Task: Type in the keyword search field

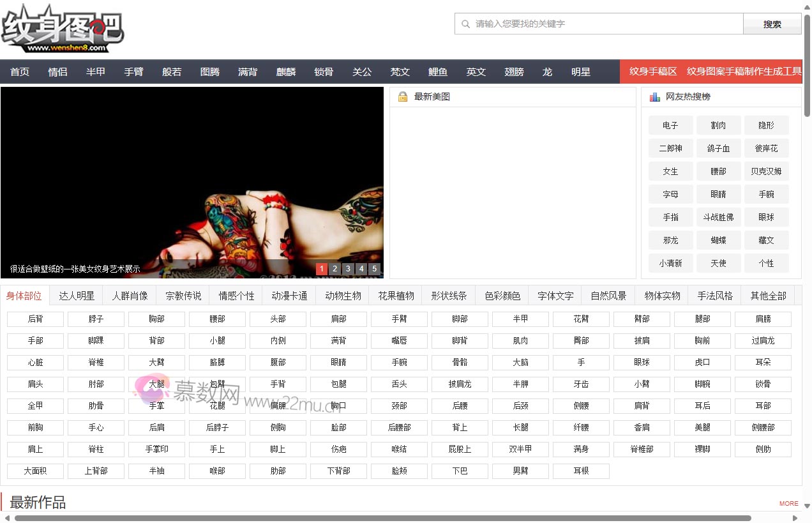Action: coord(600,24)
